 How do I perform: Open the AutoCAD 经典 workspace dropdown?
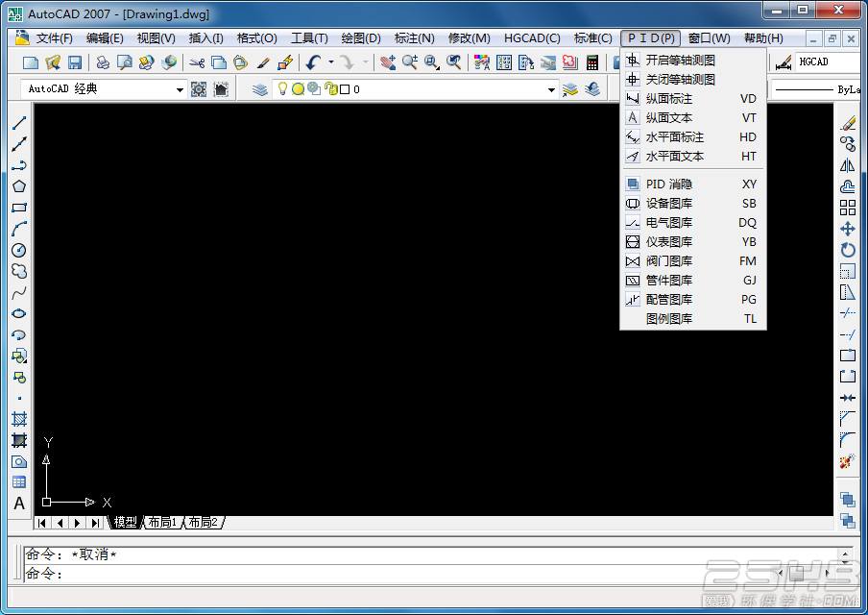[x=103, y=89]
